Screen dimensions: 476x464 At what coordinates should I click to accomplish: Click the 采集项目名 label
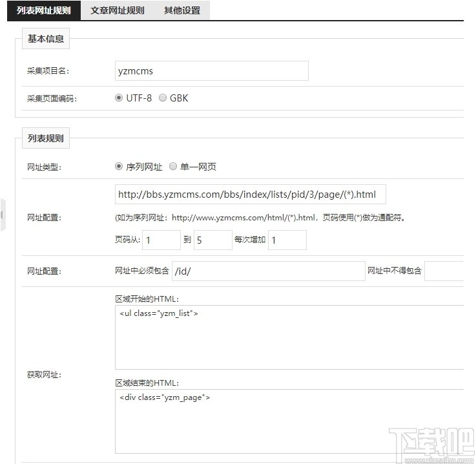click(x=48, y=71)
